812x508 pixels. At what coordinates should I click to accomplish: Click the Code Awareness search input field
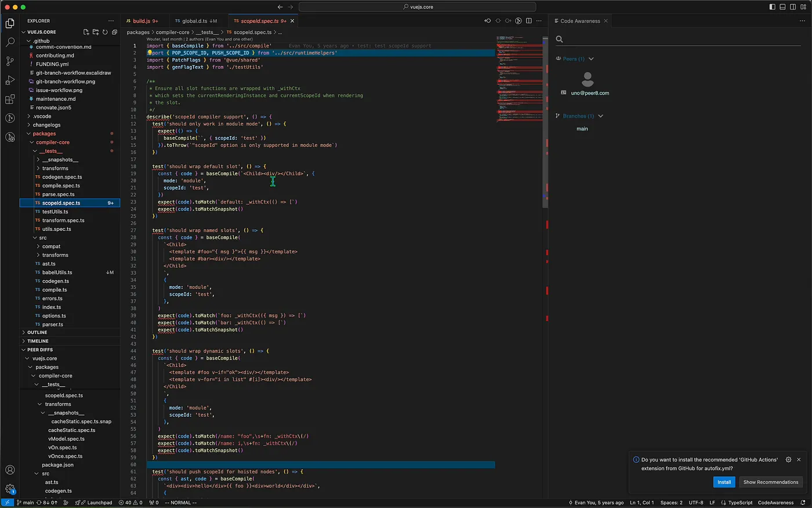[x=679, y=39]
